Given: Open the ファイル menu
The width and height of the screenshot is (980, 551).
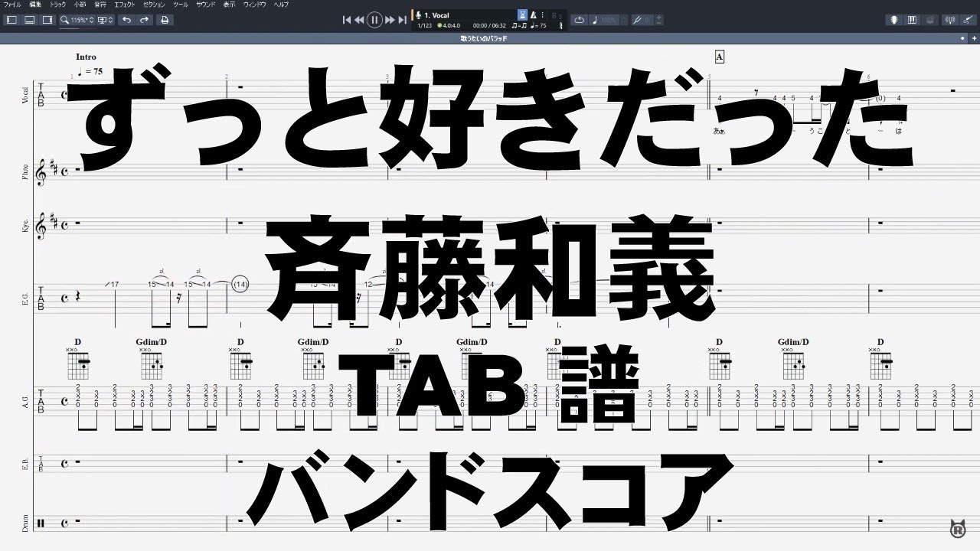Looking at the screenshot, I should tap(12, 5).
